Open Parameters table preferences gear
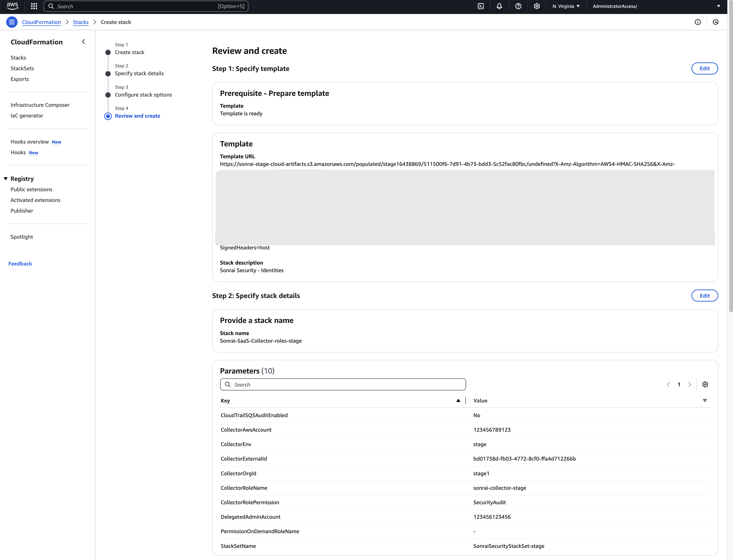733x560 pixels. (x=705, y=384)
